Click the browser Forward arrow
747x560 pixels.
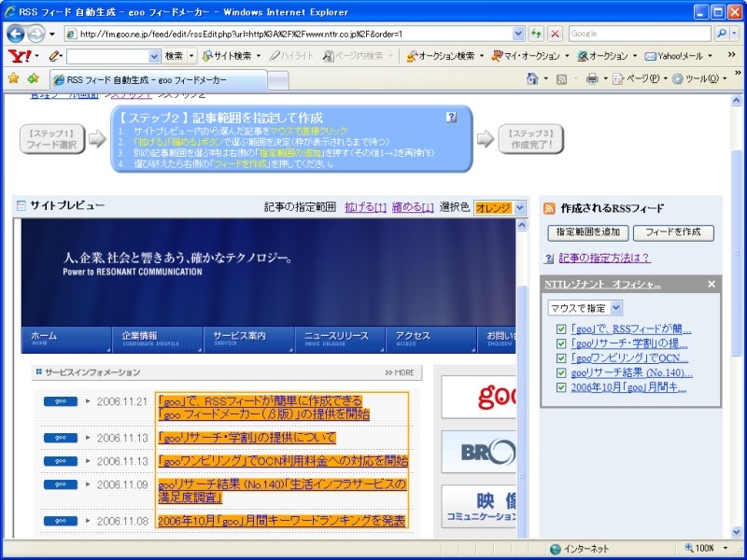[x=35, y=34]
